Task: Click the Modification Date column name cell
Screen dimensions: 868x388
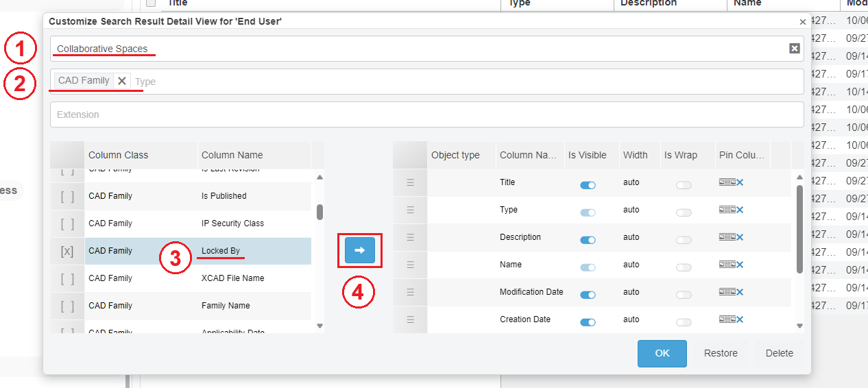Action: pos(531,292)
